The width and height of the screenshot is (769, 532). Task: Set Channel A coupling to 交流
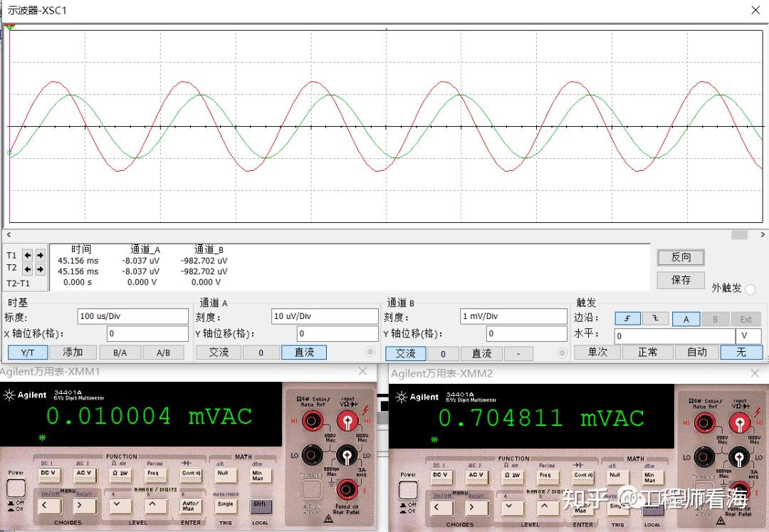click(x=219, y=352)
